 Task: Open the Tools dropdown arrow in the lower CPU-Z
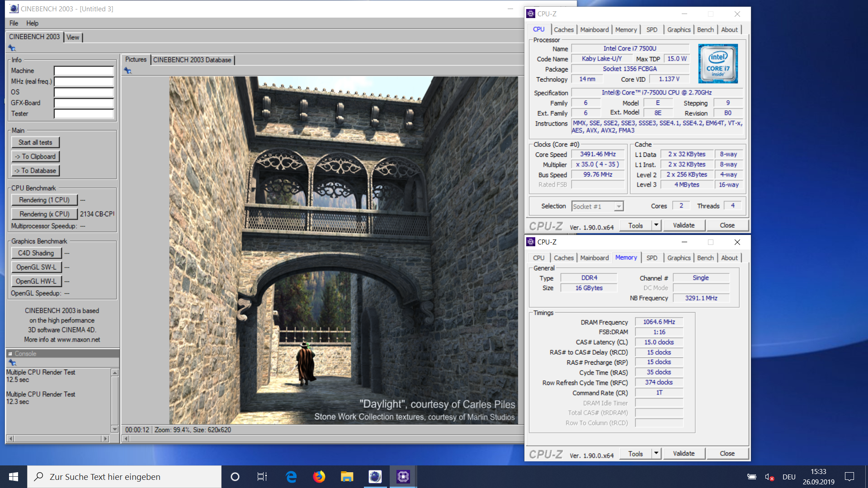[x=656, y=453]
